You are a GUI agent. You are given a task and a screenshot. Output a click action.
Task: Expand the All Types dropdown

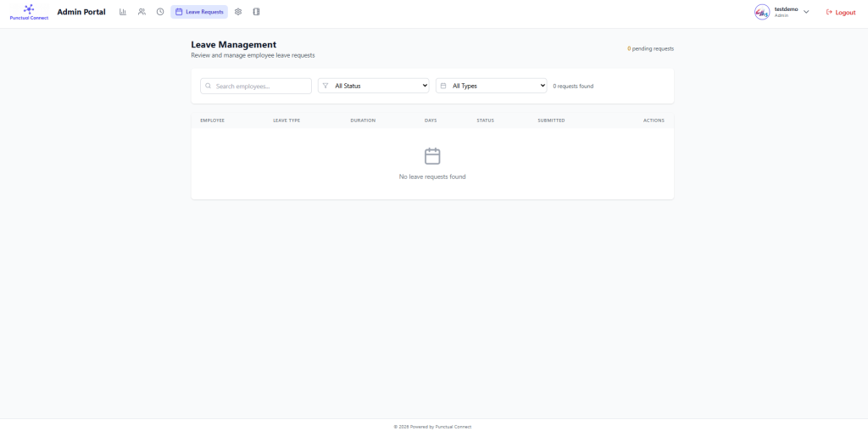(x=492, y=86)
